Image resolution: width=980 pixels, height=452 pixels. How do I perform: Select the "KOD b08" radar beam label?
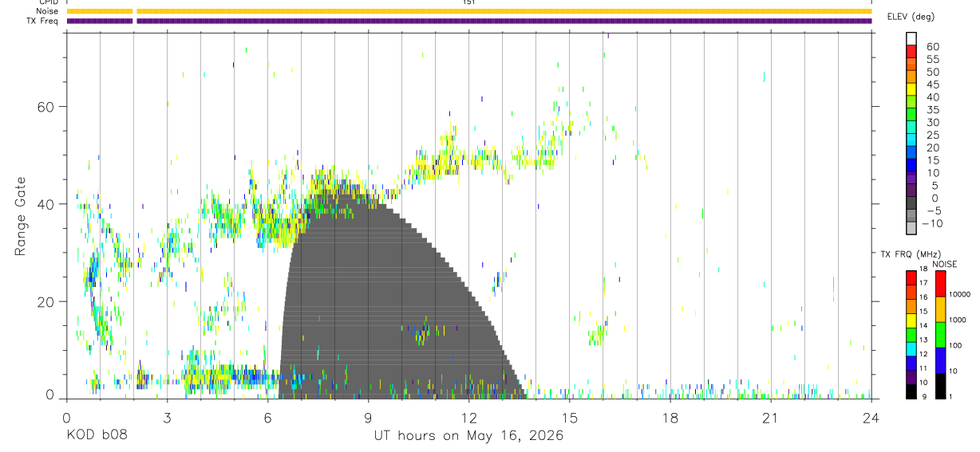[97, 435]
